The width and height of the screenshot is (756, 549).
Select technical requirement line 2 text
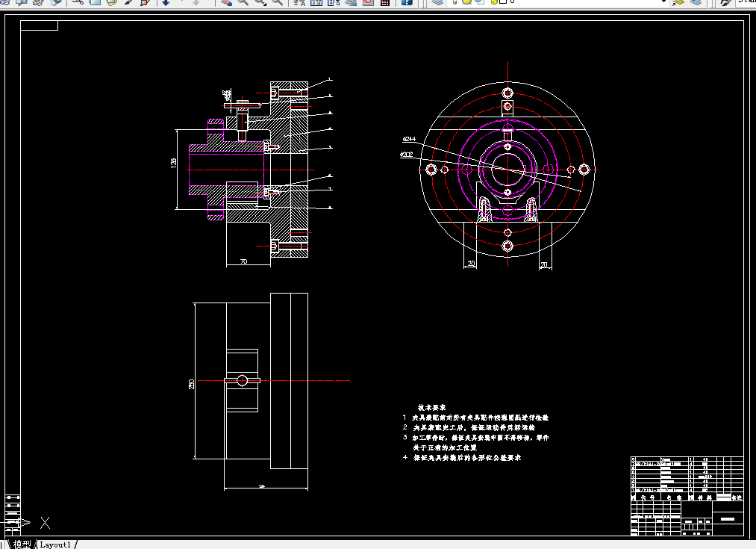point(469,427)
